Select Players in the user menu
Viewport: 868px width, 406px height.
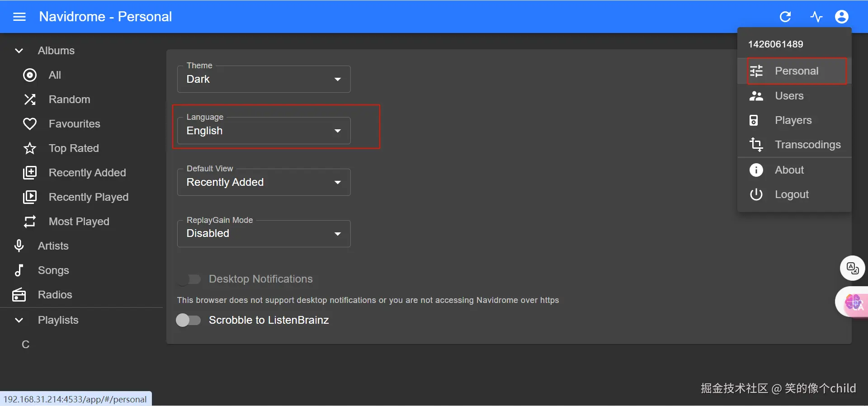(795, 120)
